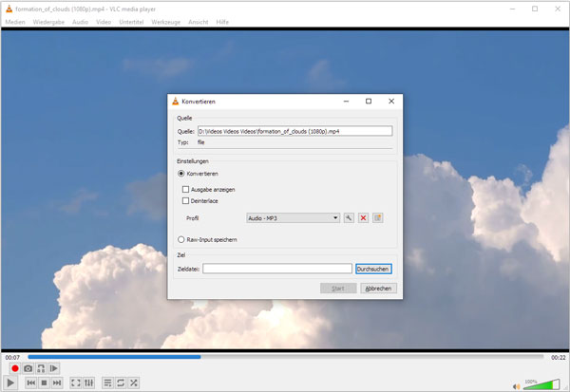Minimize the Konvertieren dialog
570x392 pixels.
pos(346,102)
